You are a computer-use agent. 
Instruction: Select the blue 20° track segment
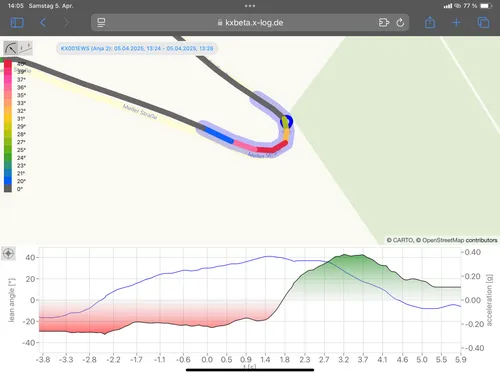[218, 134]
